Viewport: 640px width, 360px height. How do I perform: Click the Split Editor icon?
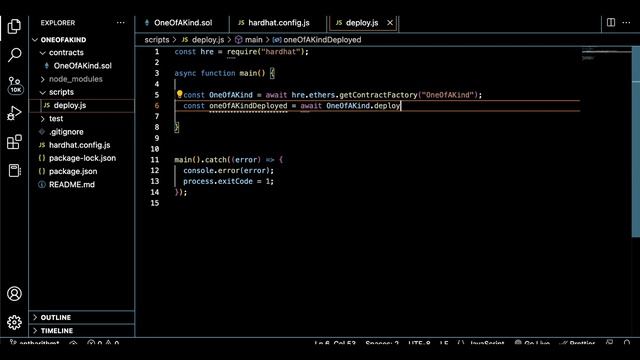pyautogui.click(x=611, y=22)
